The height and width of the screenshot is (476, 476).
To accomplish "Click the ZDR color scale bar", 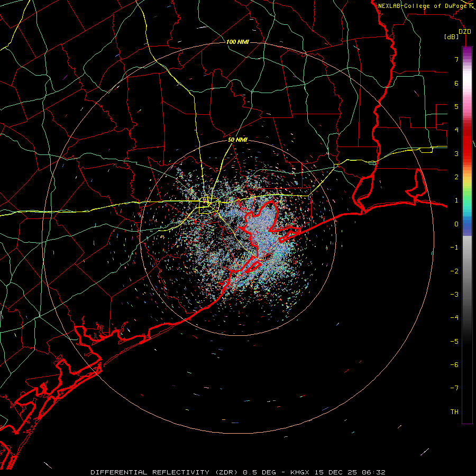I will [467, 235].
